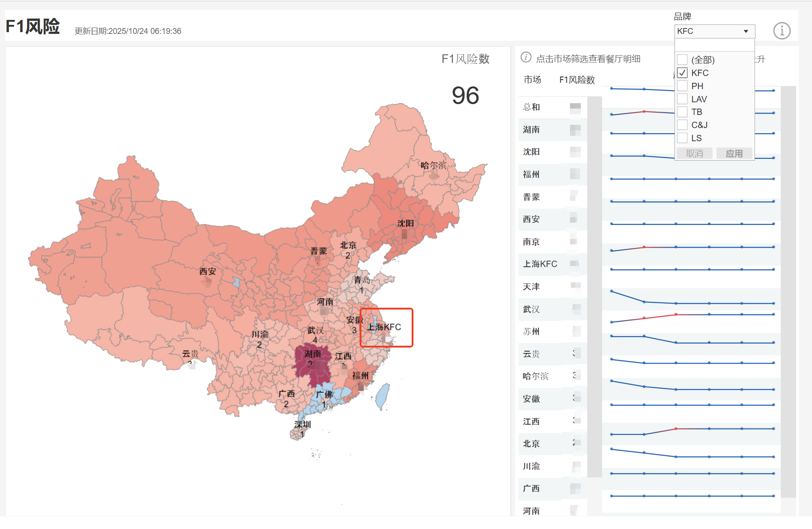Uncheck the KFC brand checkbox
Image resolution: width=812 pixels, height=529 pixels.
click(x=682, y=73)
